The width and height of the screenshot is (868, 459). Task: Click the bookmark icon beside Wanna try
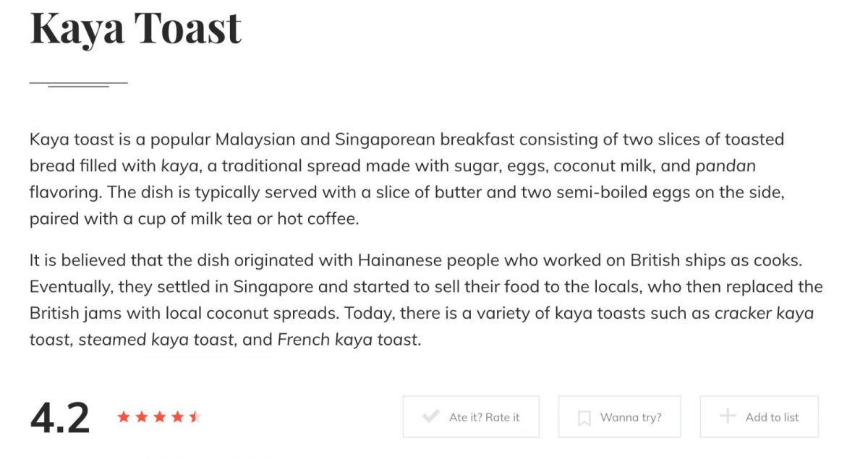(x=584, y=417)
